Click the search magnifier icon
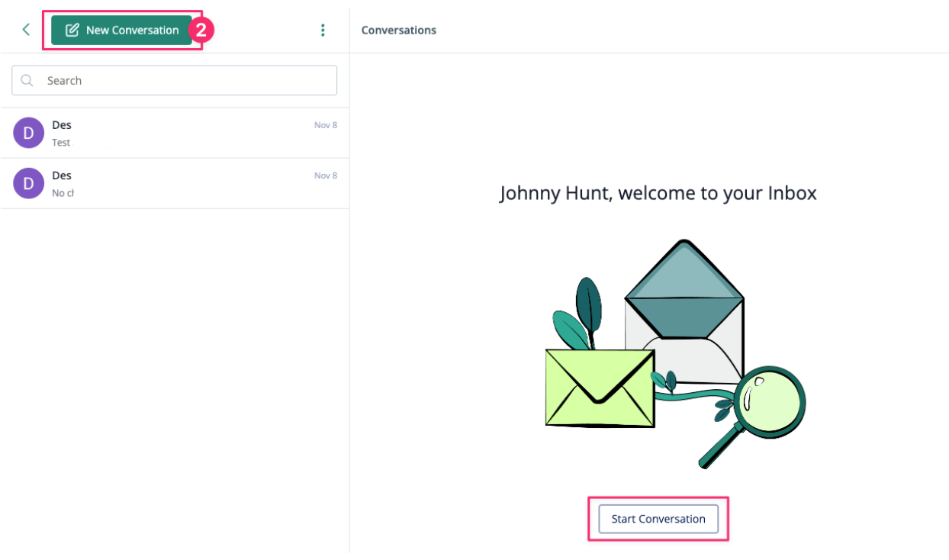The image size is (949, 560). [27, 80]
